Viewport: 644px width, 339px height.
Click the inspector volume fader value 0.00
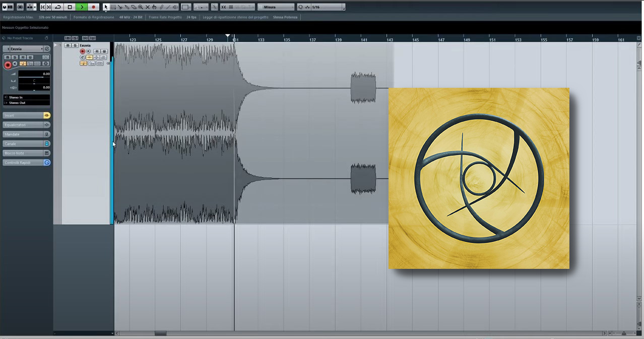pyautogui.click(x=34, y=74)
